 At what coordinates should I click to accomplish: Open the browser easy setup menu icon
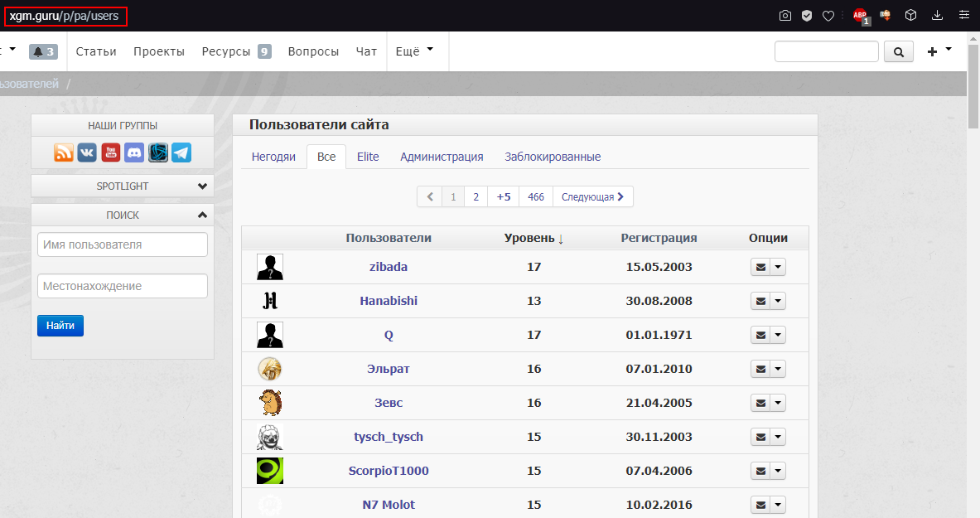pos(964,15)
